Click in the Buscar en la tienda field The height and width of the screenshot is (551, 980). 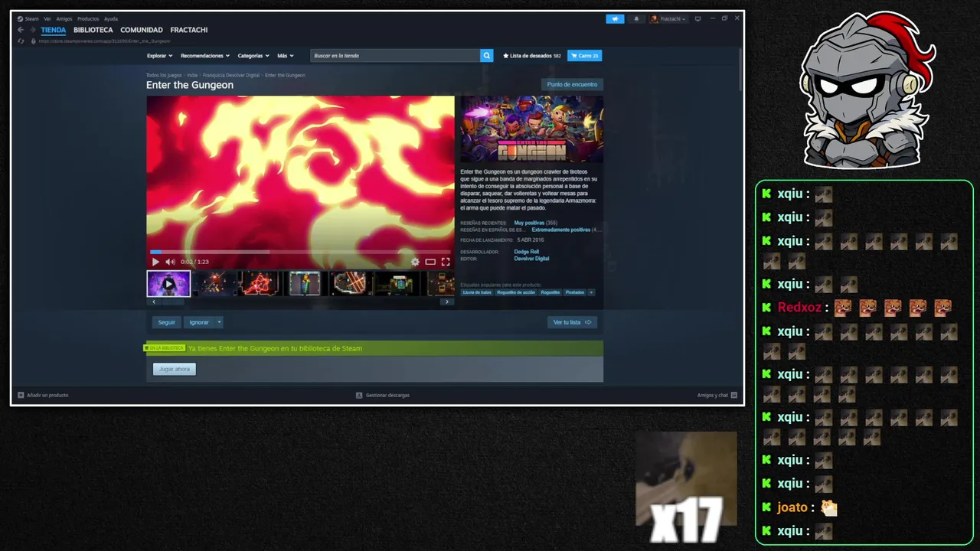(395, 56)
